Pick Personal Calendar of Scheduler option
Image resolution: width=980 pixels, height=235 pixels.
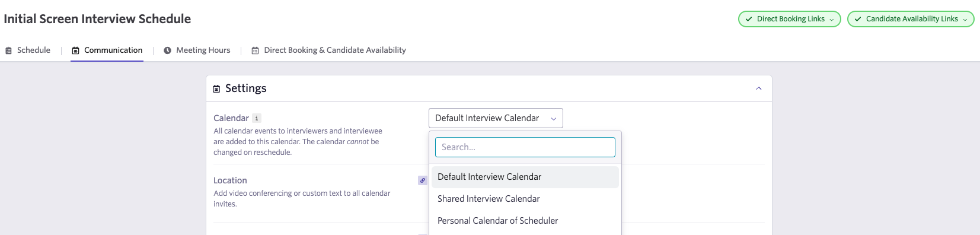525,221
